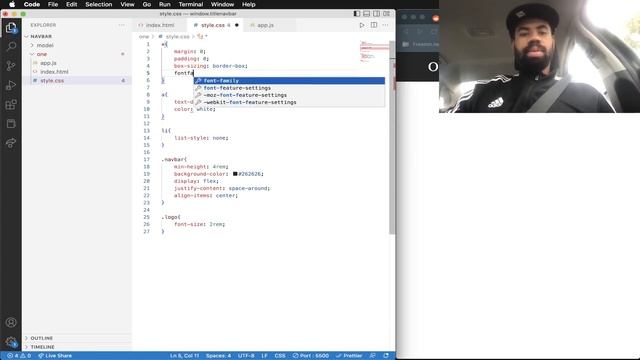
Task: Open the File menu
Action: [53, 4]
